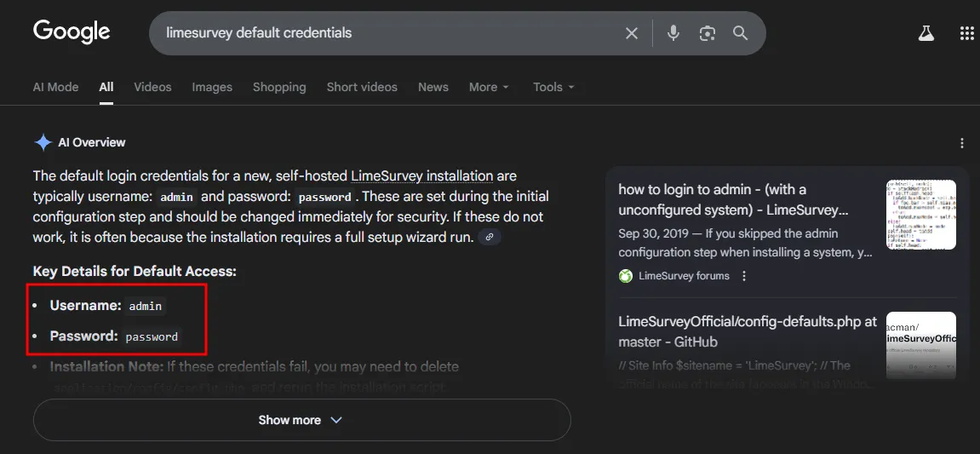The width and height of the screenshot is (980, 454).
Task: Open the Google apps grid
Action: click(x=966, y=33)
